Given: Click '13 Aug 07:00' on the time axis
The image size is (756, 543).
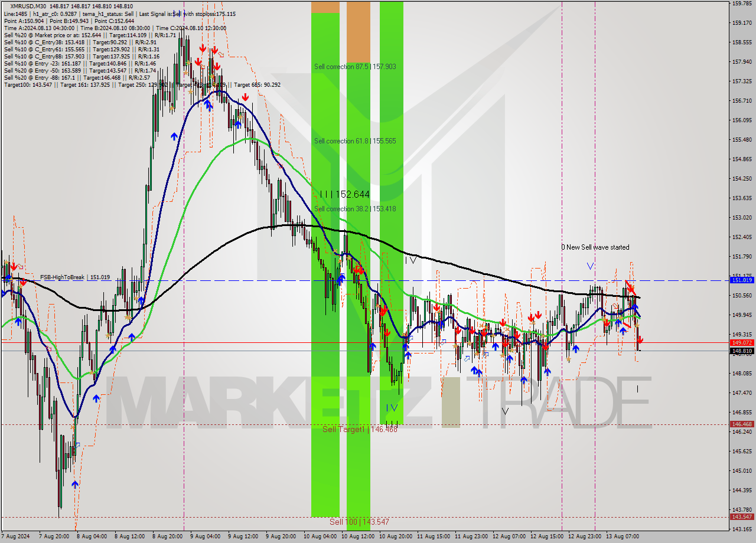Looking at the screenshot, I should click(x=623, y=537).
